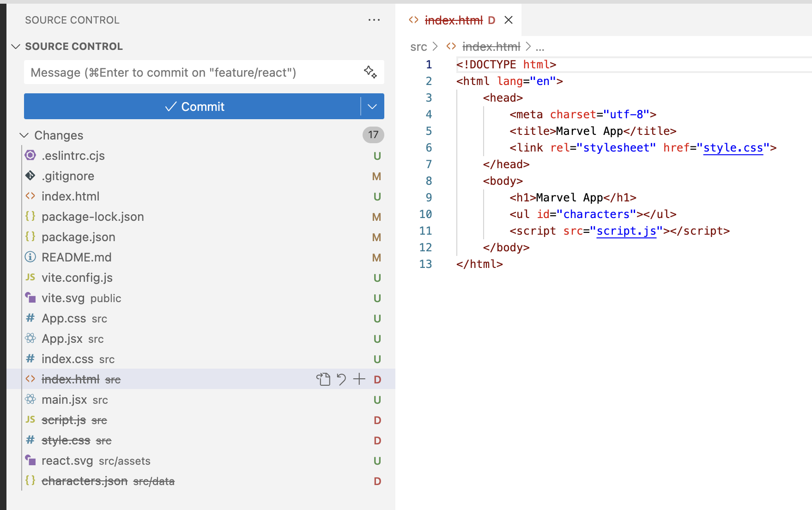Click the index.css hash file icon
The image size is (812, 510).
pos(30,358)
